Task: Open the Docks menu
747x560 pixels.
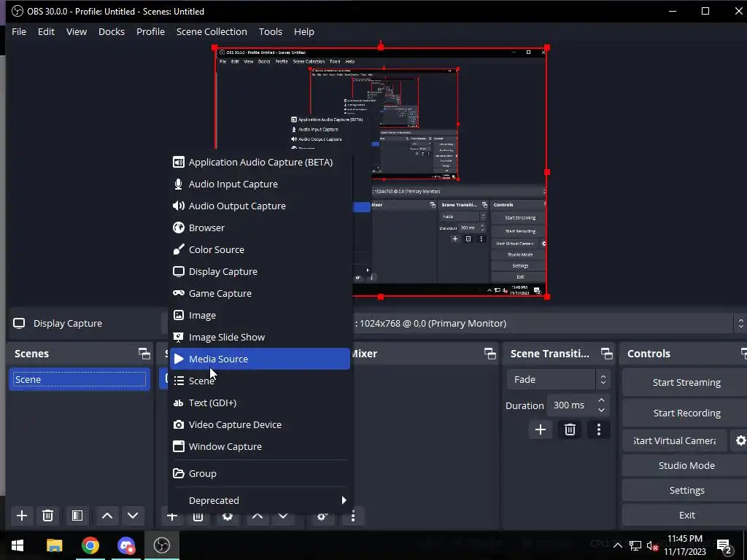Action: pos(112,31)
